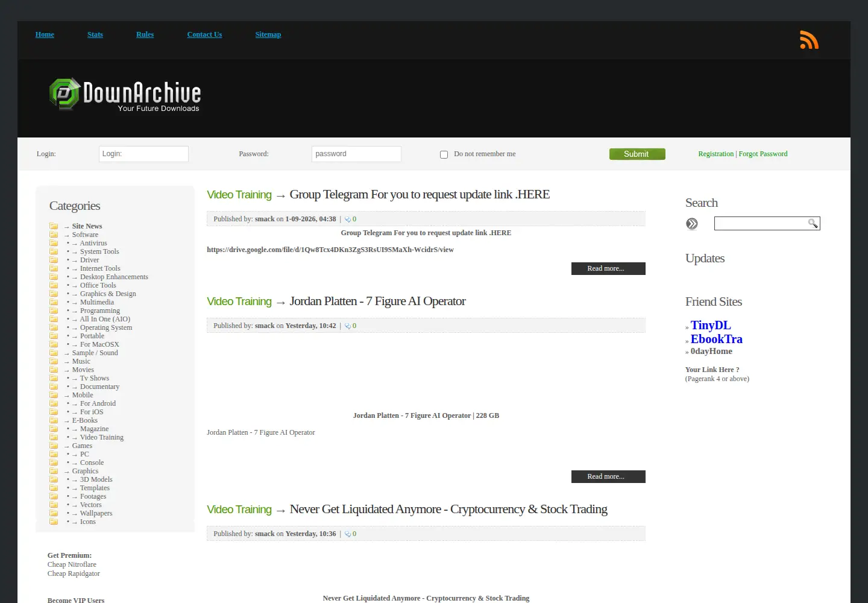
Task: Open Sitemap in top navigation
Action: (268, 34)
